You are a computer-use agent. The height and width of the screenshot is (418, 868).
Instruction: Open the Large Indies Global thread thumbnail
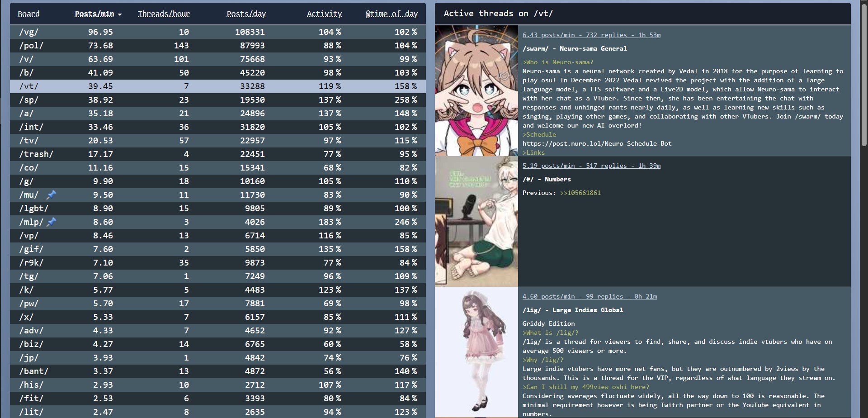[x=476, y=352]
